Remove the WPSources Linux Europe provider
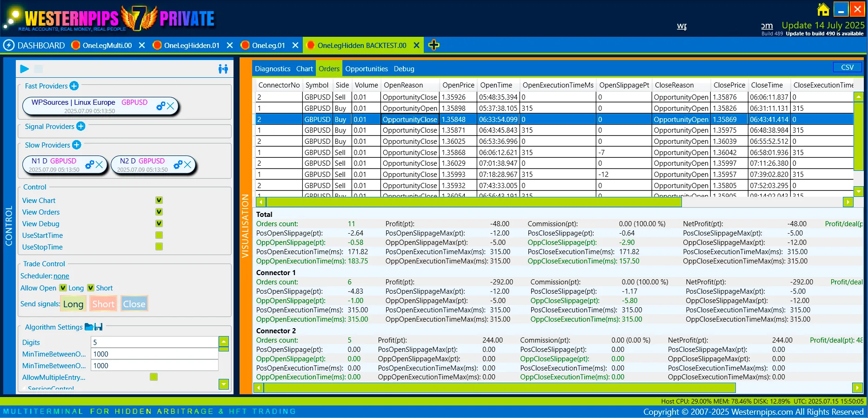868x418 pixels. [x=171, y=106]
